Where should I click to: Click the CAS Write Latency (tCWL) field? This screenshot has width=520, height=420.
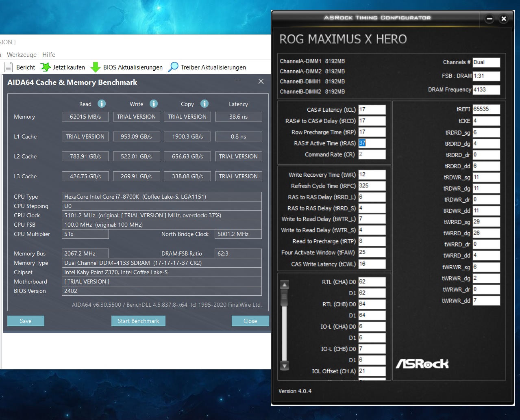coord(372,264)
